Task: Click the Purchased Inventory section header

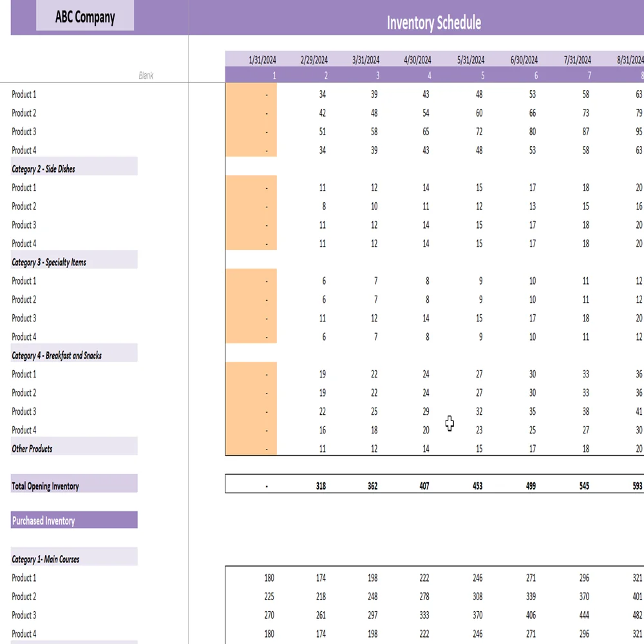Action: click(44, 521)
